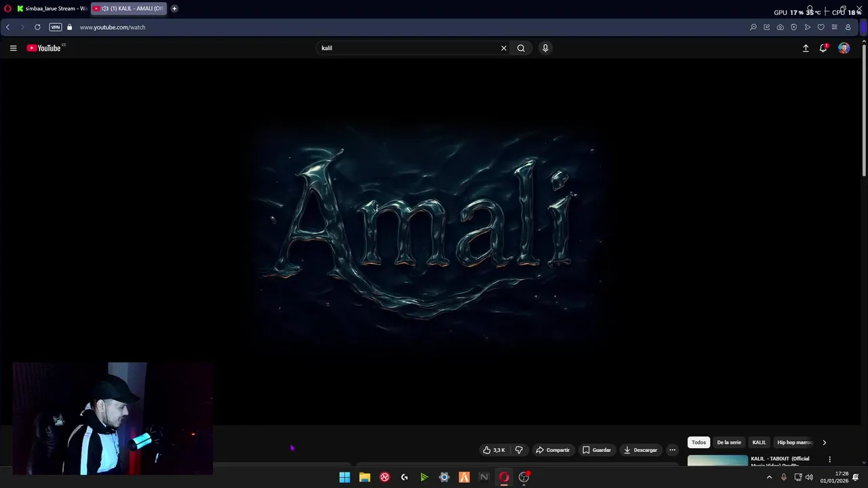Open OBS Studio from the taskbar

524,477
